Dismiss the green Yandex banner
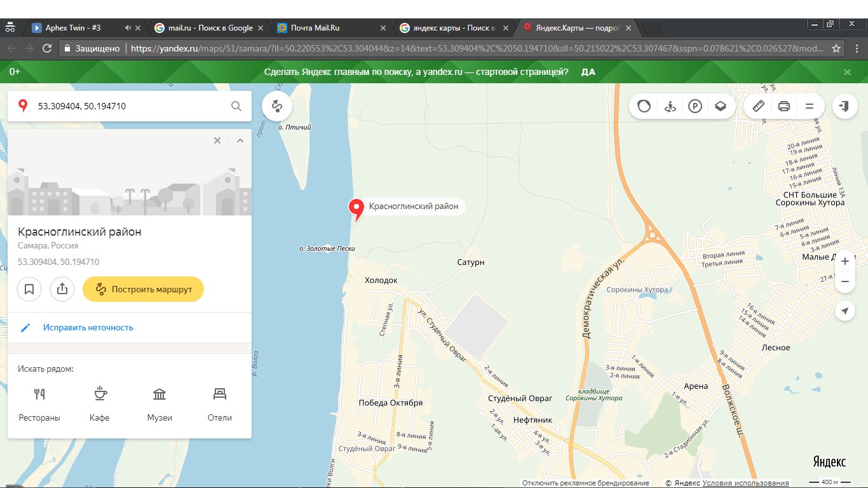 (x=847, y=72)
